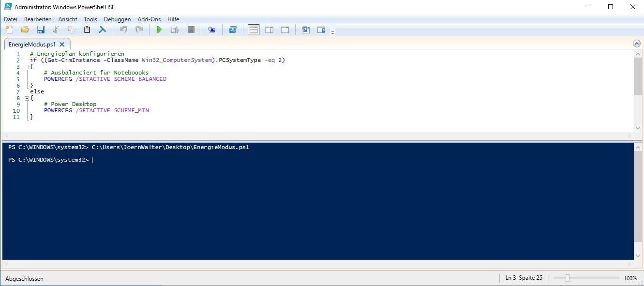Open the Add-Ons menu
This screenshot has width=644, height=286.
[149, 19]
